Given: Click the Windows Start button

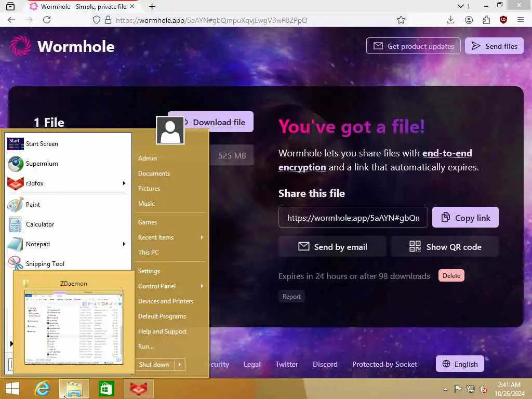Looking at the screenshot, I should click(12, 389).
